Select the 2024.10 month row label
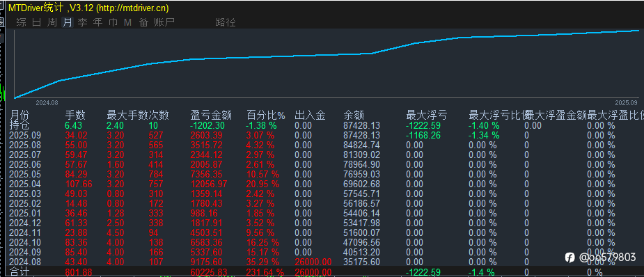Image resolution: width=644 pixels, height=277 pixels. coord(24,242)
